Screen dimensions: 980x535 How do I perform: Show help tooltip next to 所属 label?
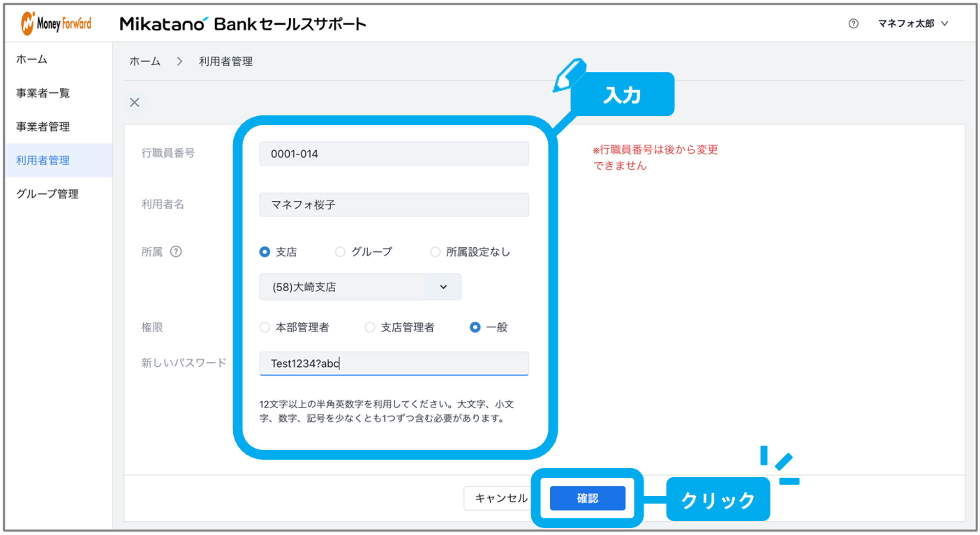click(x=176, y=251)
